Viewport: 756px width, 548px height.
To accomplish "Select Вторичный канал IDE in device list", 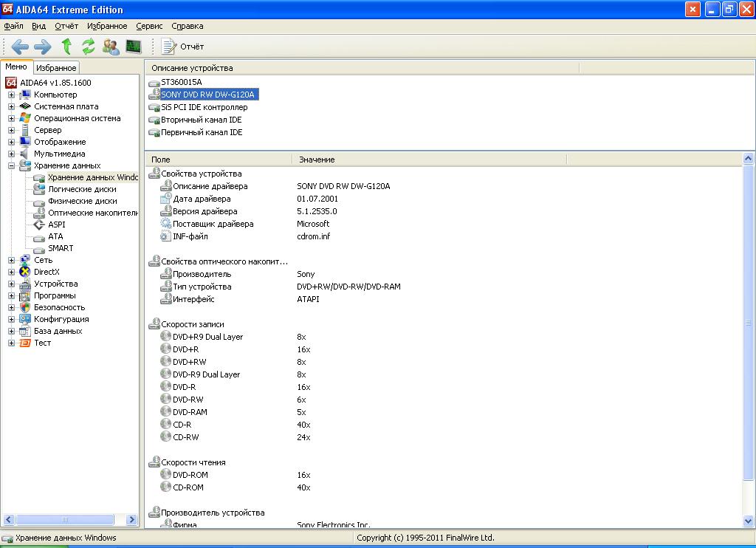I will point(202,120).
